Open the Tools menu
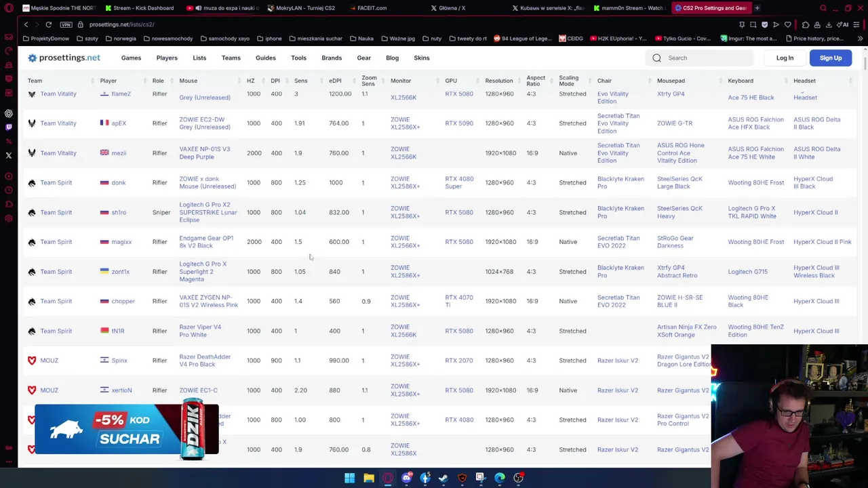868x488 pixels. 298,58
